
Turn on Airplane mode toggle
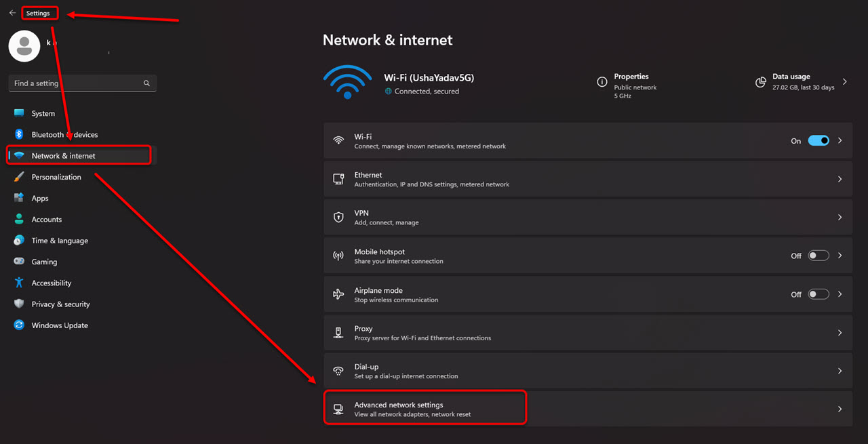point(818,294)
